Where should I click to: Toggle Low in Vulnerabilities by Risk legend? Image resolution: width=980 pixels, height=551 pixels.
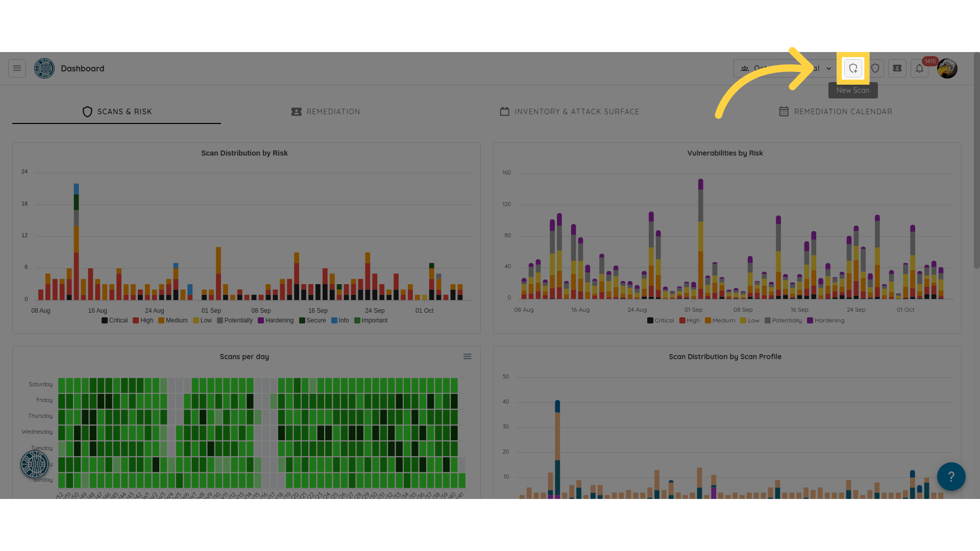(750, 320)
